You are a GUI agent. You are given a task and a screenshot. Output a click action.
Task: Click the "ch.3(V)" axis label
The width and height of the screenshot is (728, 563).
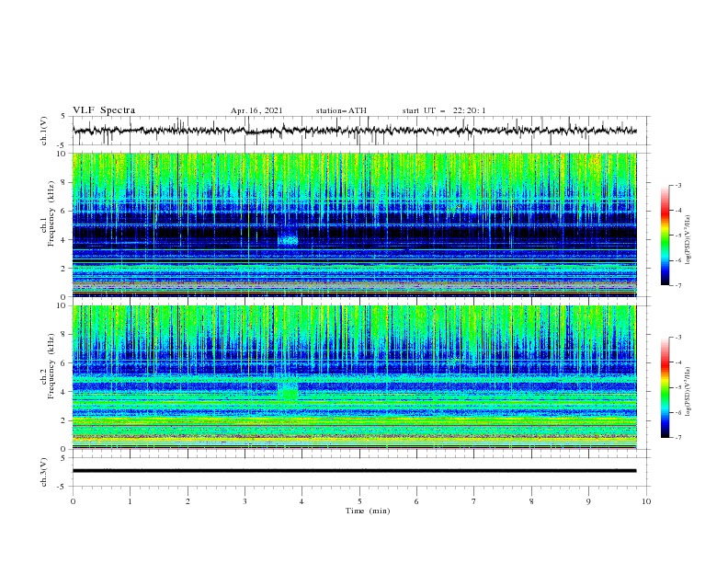point(44,472)
